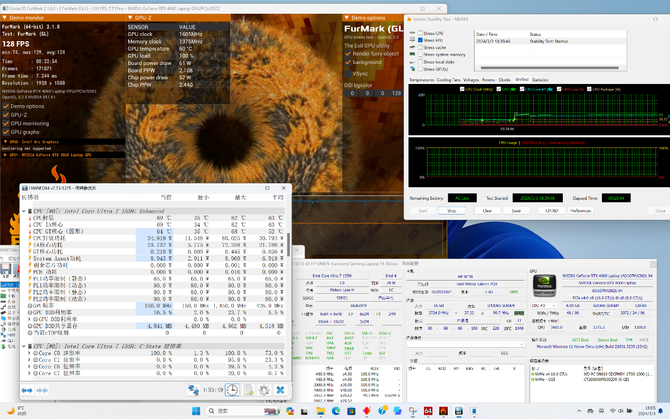Click the AIDA64 flame title bar icon

(409, 19)
